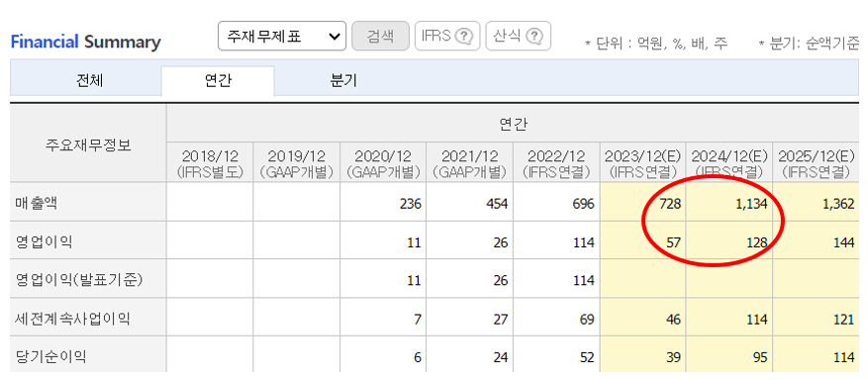The image size is (868, 380).
Task: Click the 2018/12 column header
Action: pyautogui.click(x=210, y=163)
